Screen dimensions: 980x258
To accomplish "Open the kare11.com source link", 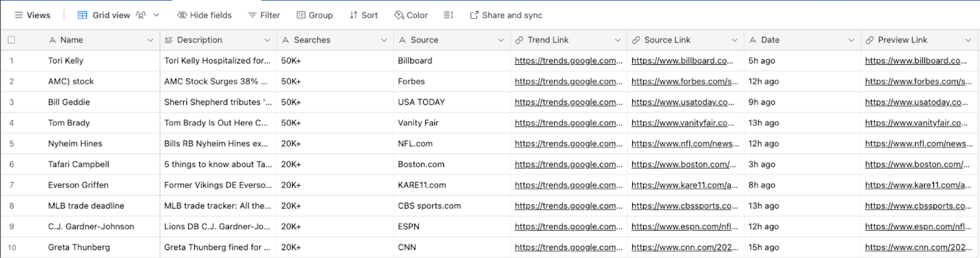I will (685, 185).
